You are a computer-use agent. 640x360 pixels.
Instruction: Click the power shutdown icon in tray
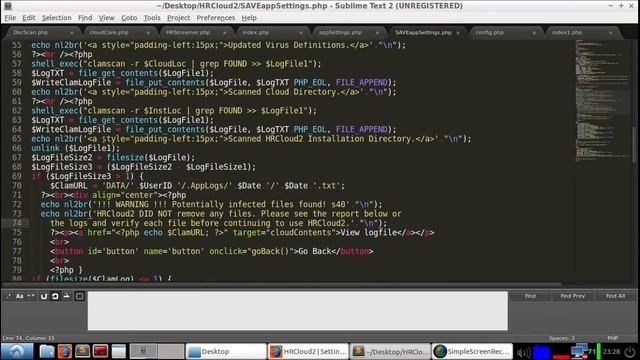click(629, 351)
